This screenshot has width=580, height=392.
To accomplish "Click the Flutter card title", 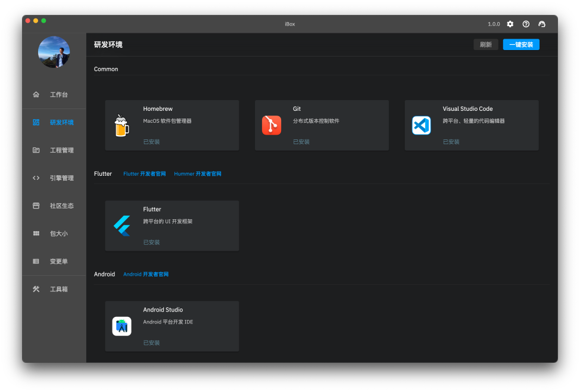I will (152, 209).
